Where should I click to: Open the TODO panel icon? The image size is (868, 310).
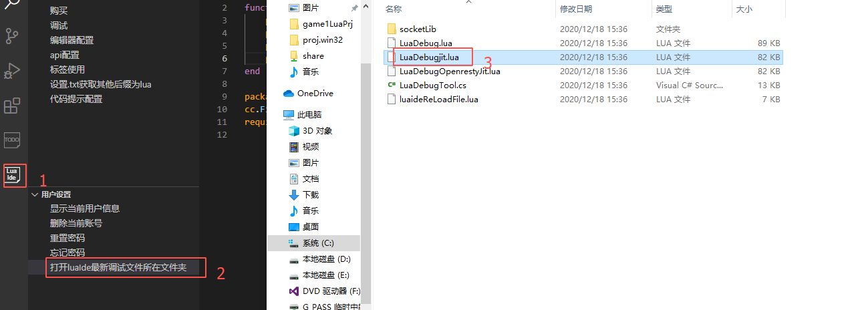pyautogui.click(x=13, y=140)
